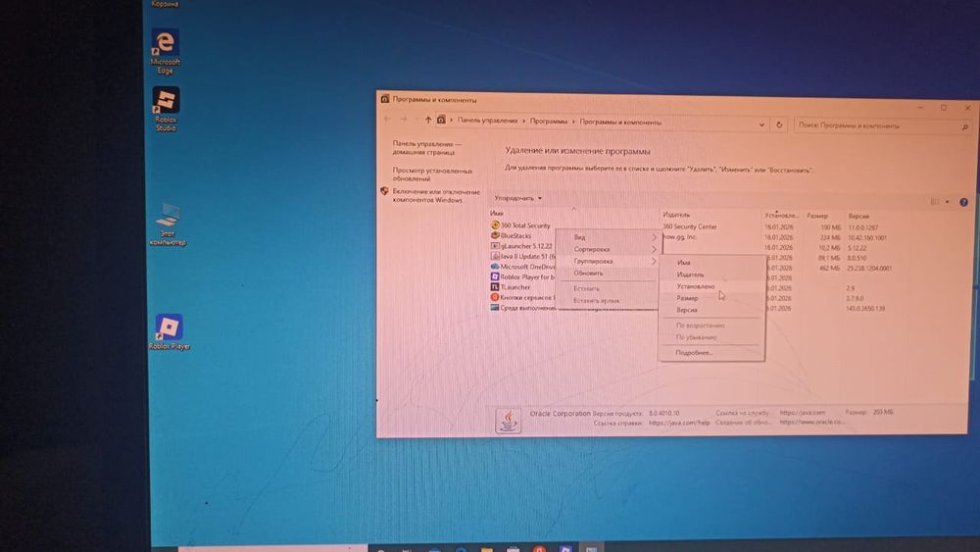Click the Java logo in the details pane
This screenshot has width=980, height=552.
point(508,420)
